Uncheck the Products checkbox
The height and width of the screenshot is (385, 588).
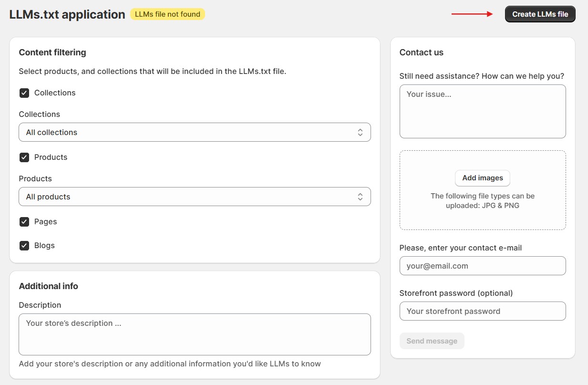tap(24, 157)
